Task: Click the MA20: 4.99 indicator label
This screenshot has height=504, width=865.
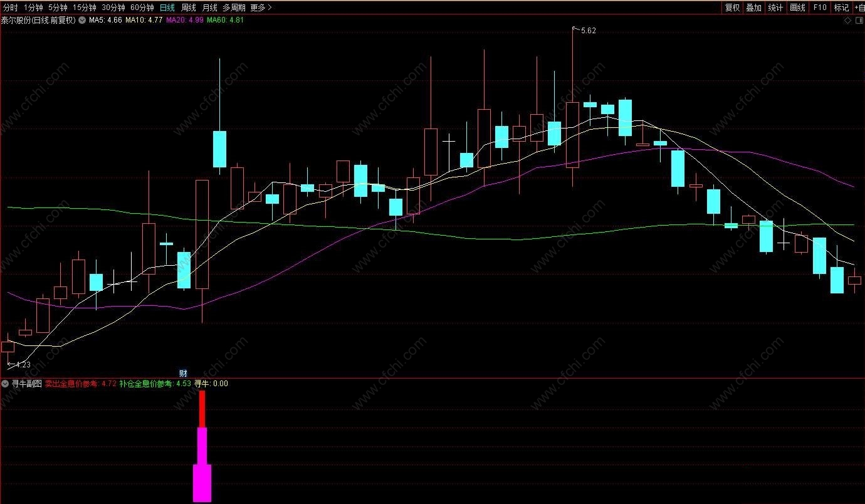Action: 184,20
